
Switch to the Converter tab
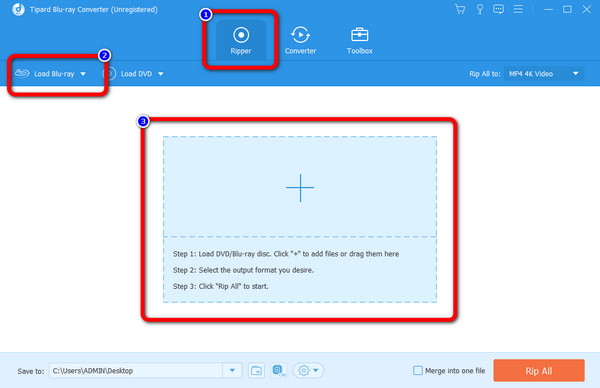pyautogui.click(x=300, y=40)
